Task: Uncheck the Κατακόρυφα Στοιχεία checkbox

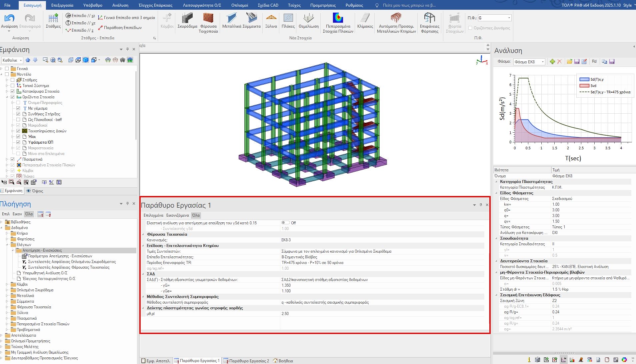Action: (13, 91)
